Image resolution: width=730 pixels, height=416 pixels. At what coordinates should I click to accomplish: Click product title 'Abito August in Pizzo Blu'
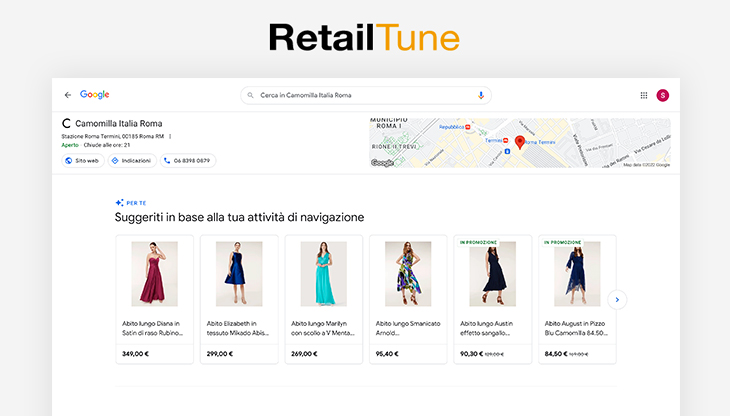tap(576, 328)
